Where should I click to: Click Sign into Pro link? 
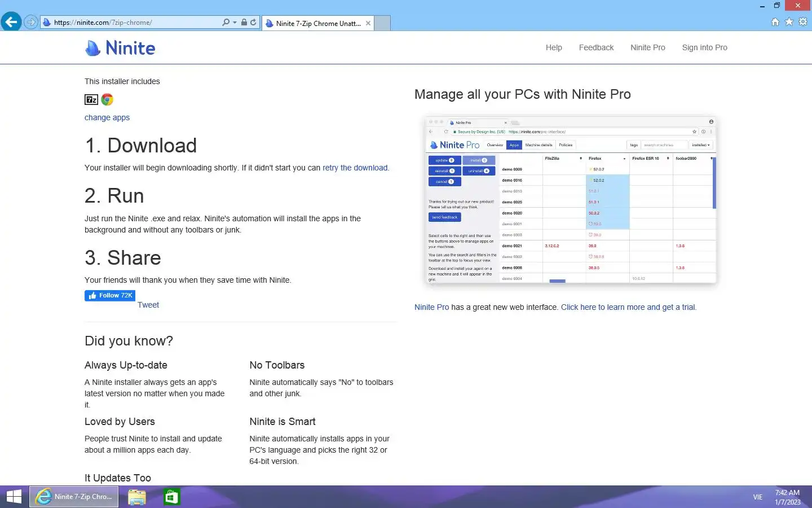tap(704, 47)
